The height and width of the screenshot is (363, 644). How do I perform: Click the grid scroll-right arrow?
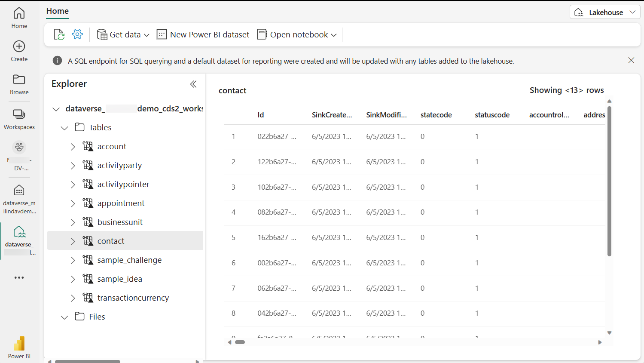[x=600, y=342]
